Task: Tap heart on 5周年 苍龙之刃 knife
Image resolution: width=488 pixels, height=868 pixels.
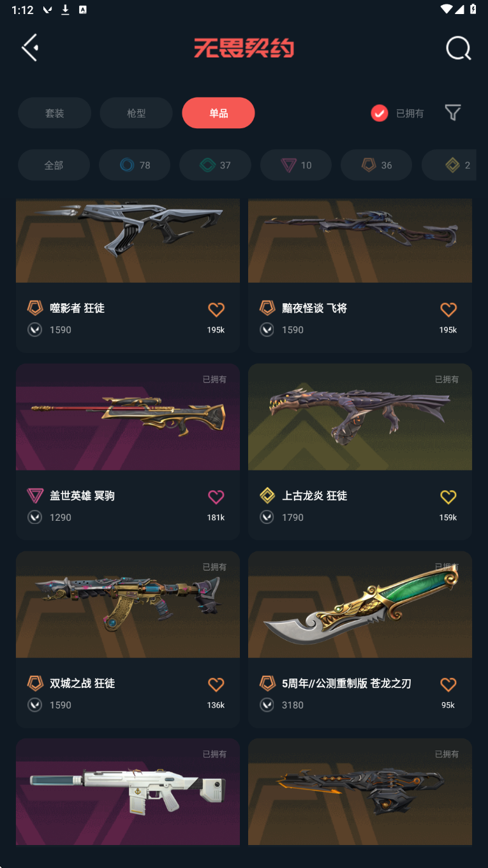Action: click(x=448, y=684)
